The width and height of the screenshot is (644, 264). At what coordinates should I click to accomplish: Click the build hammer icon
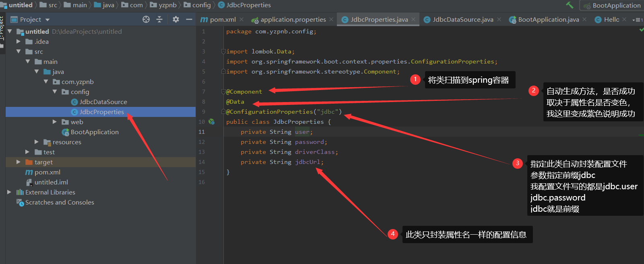[570, 5]
